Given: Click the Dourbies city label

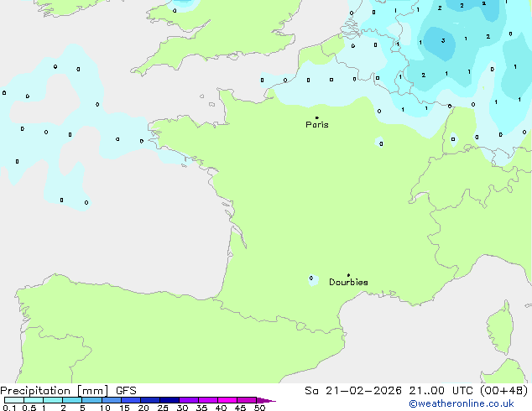Looking at the screenshot, I should [348, 282].
